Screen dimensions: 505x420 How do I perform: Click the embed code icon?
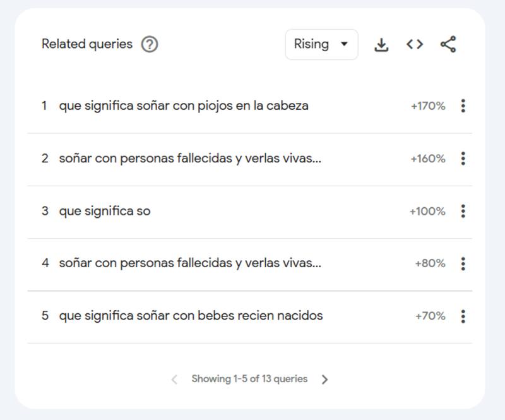click(x=415, y=44)
